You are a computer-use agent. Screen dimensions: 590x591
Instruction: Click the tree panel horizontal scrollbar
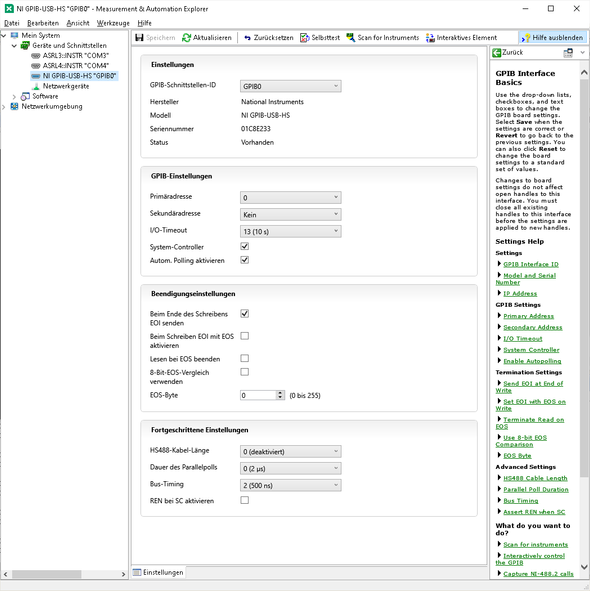coord(46,574)
